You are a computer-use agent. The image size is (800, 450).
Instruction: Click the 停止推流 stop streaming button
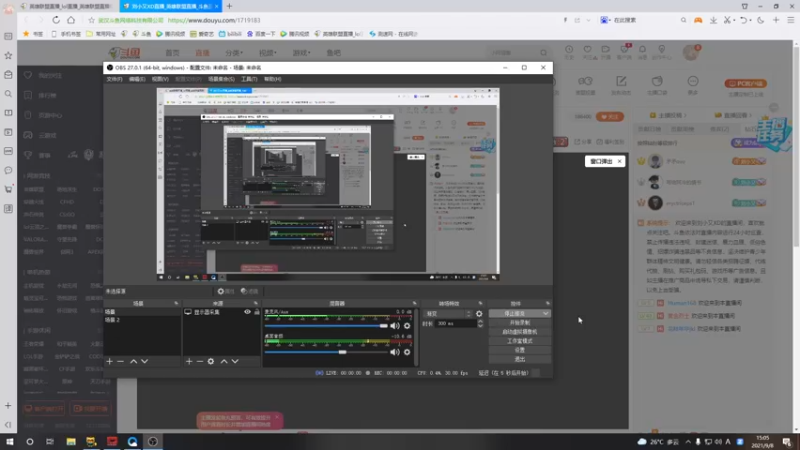(514, 313)
